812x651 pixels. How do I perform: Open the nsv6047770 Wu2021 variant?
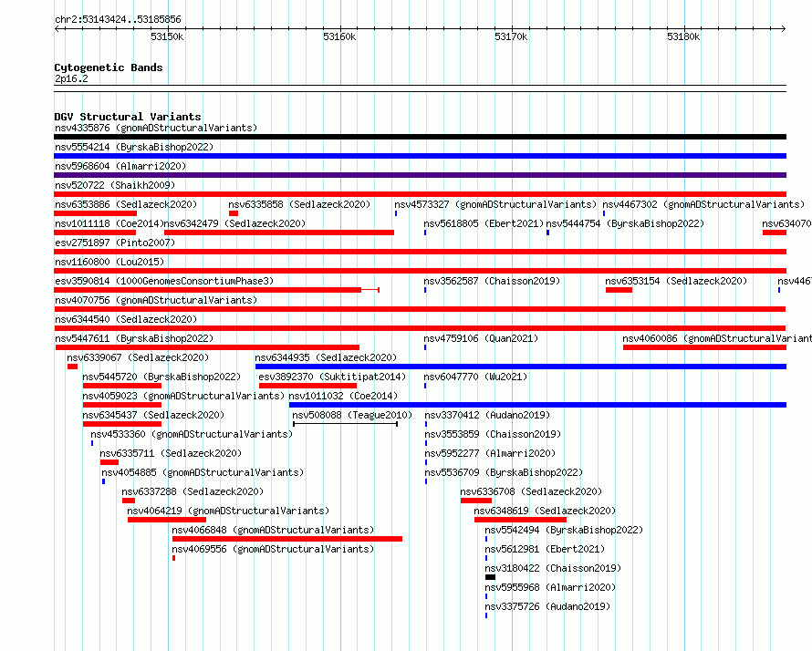[475, 377]
